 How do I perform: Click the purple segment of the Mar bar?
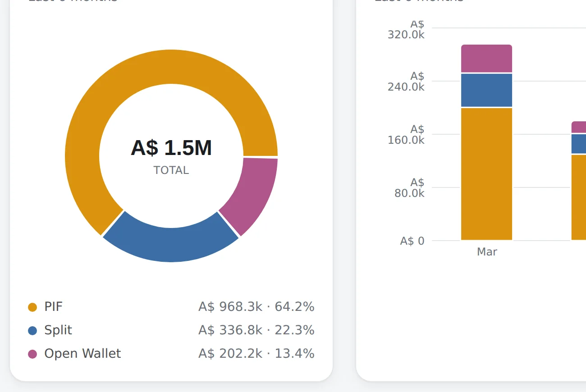487,59
